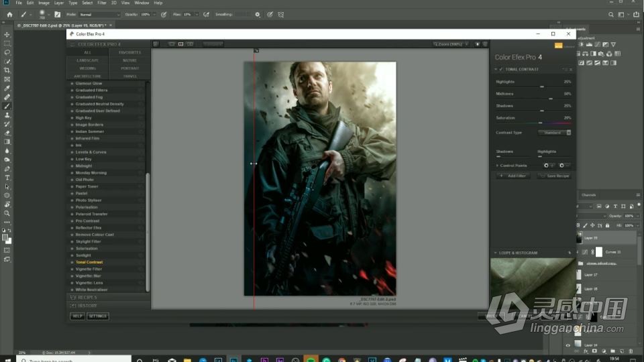Open Brightness/Contrast adjustment icon
The height and width of the screenshot is (362, 644).
click(581, 44)
